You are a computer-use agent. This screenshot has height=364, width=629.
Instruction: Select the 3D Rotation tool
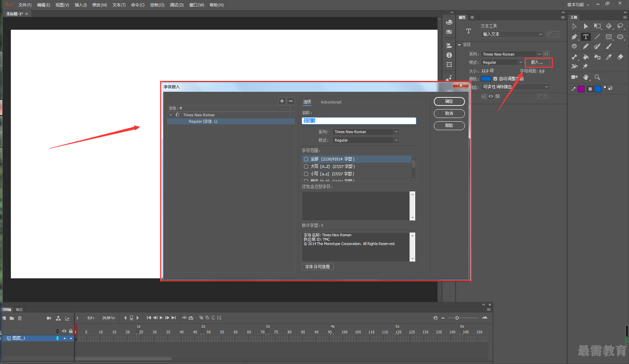609,26
